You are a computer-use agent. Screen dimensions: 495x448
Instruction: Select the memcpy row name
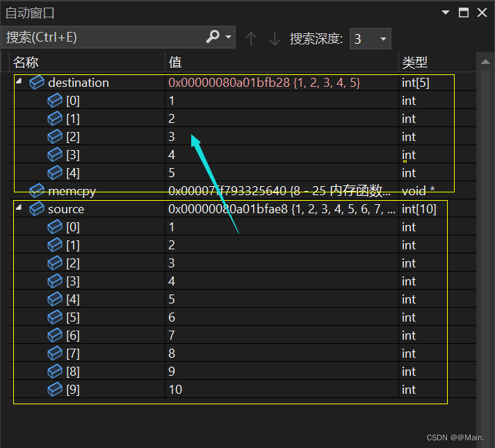pyautogui.click(x=72, y=191)
